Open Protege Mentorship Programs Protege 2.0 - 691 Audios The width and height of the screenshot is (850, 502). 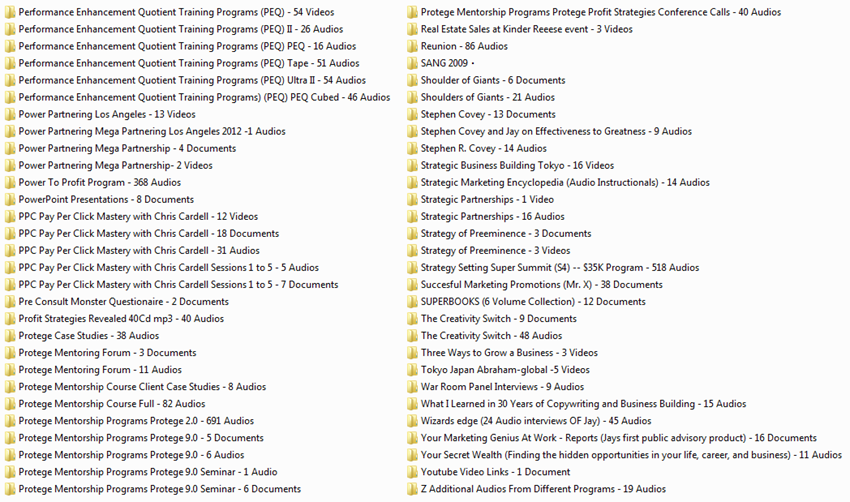(x=135, y=421)
